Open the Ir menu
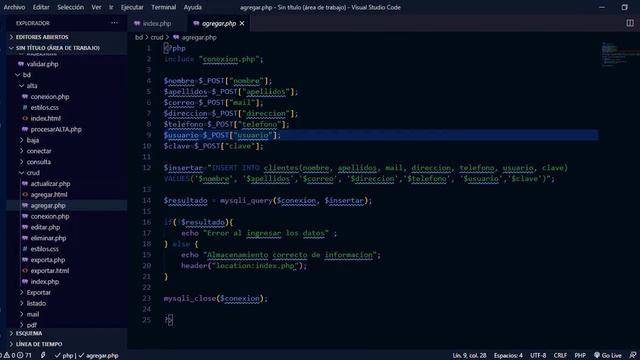Image resolution: width=640 pixels, height=360 pixels. (111, 7)
